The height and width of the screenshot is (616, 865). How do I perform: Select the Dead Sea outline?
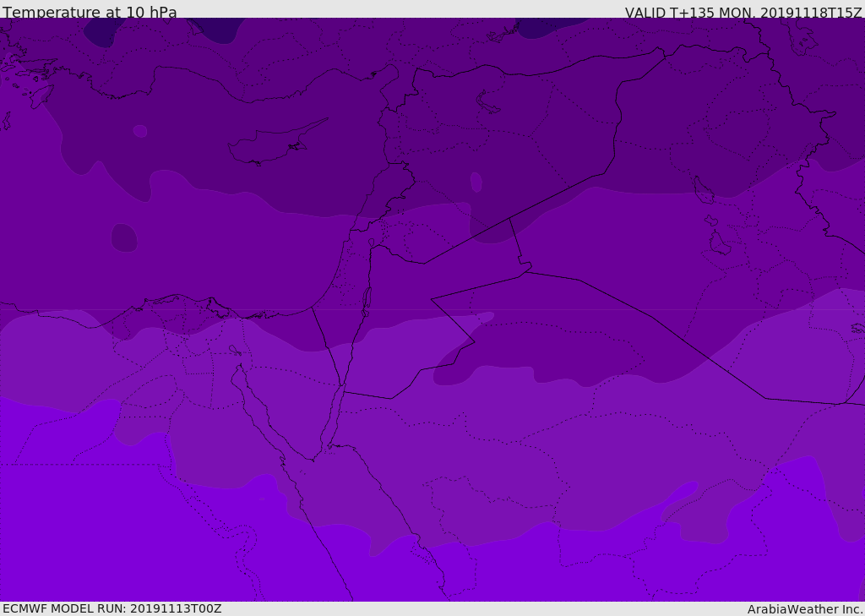pos(367,299)
